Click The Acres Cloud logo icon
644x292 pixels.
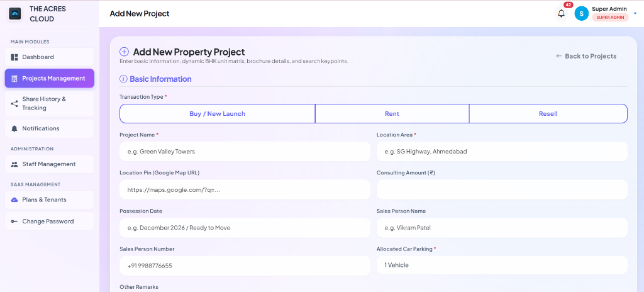tap(15, 14)
